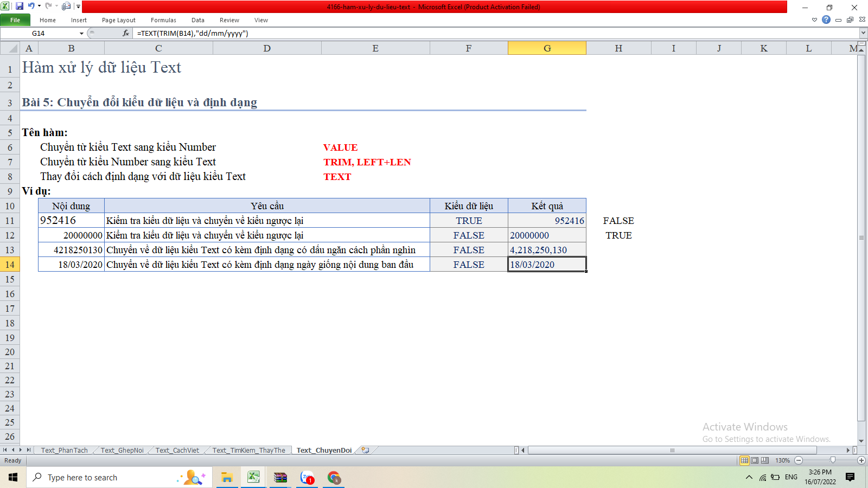This screenshot has height=488, width=868.
Task: Switch to the Text_CachViet sheet
Action: pos(177,450)
